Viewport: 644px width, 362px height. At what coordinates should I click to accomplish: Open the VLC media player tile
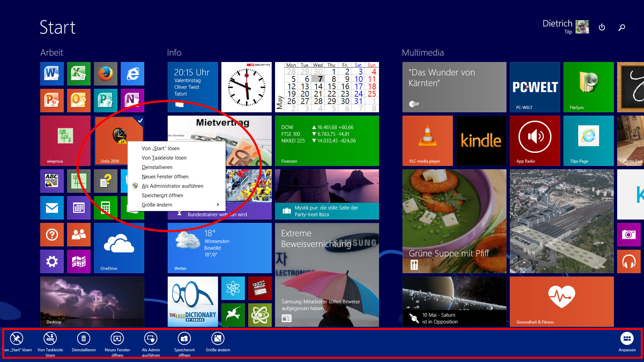[x=427, y=140]
